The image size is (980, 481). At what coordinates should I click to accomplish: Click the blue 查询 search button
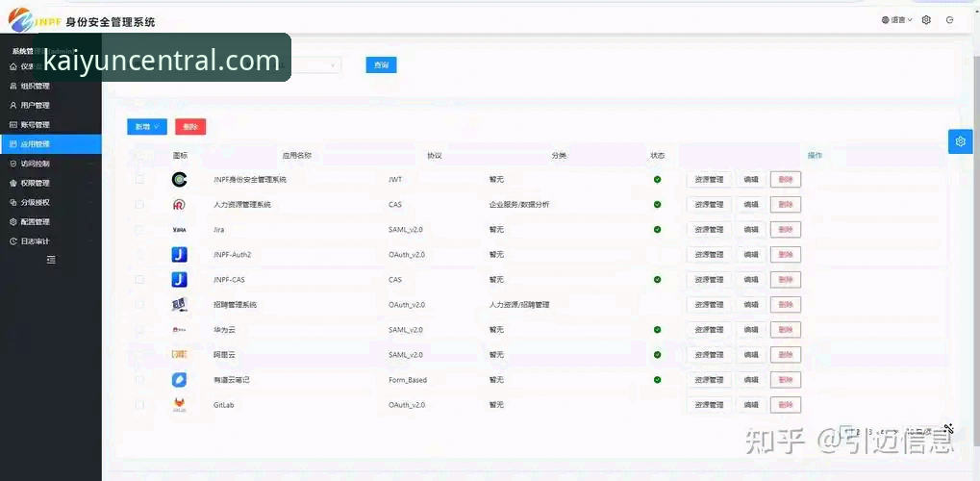(381, 65)
